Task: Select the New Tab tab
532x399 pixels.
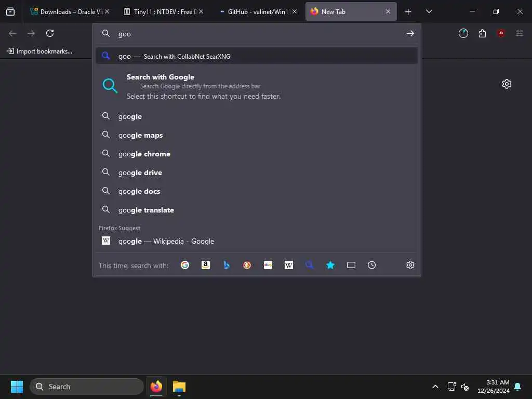Action: pyautogui.click(x=351, y=12)
